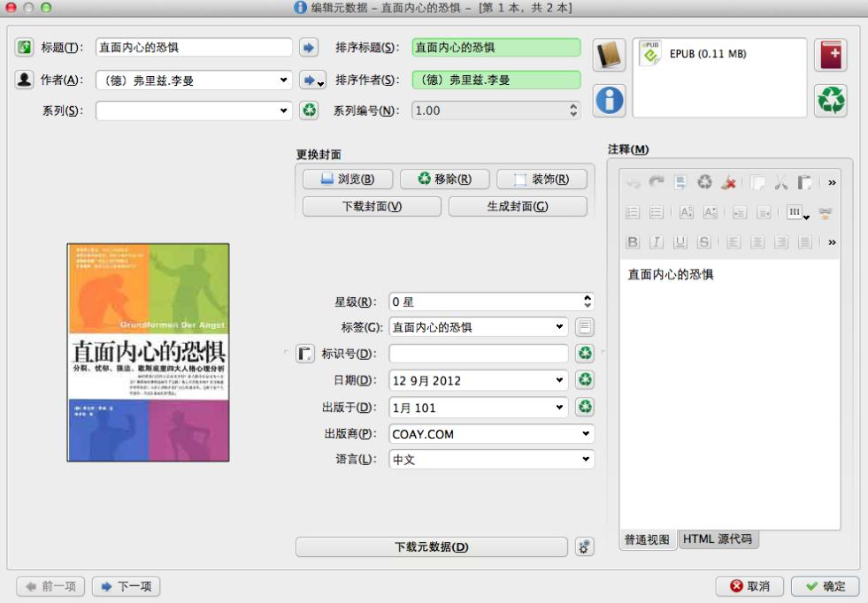Click 浏览 to browse for cover

coord(348,179)
